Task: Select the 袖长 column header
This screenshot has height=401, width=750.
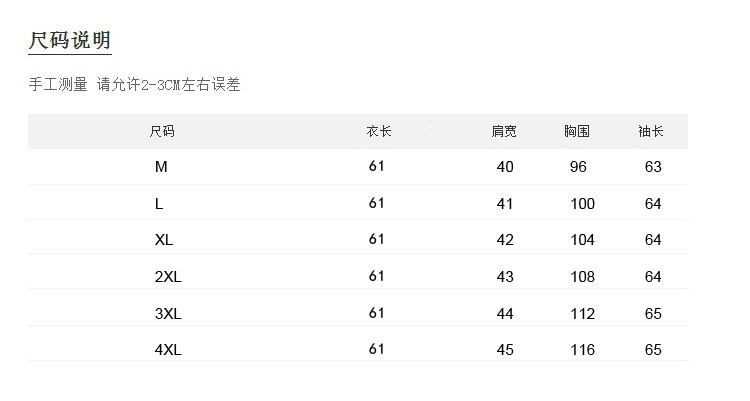Action: [651, 131]
